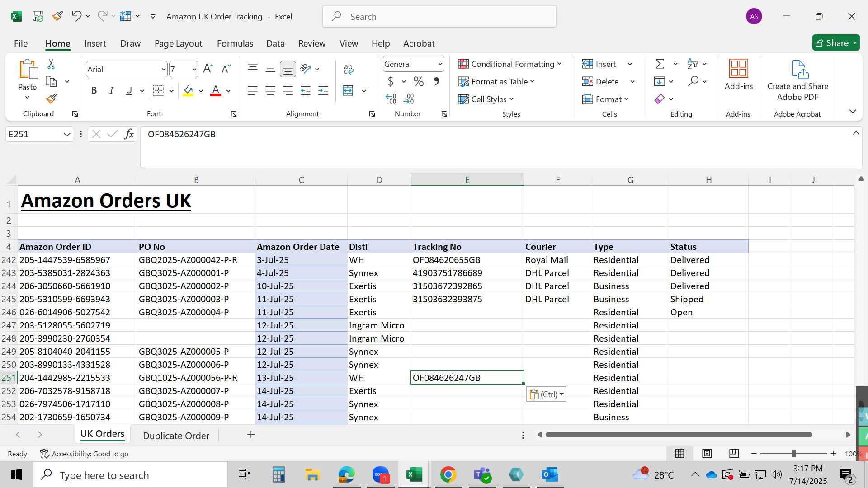Open the General number format dropdown

pyautogui.click(x=440, y=64)
